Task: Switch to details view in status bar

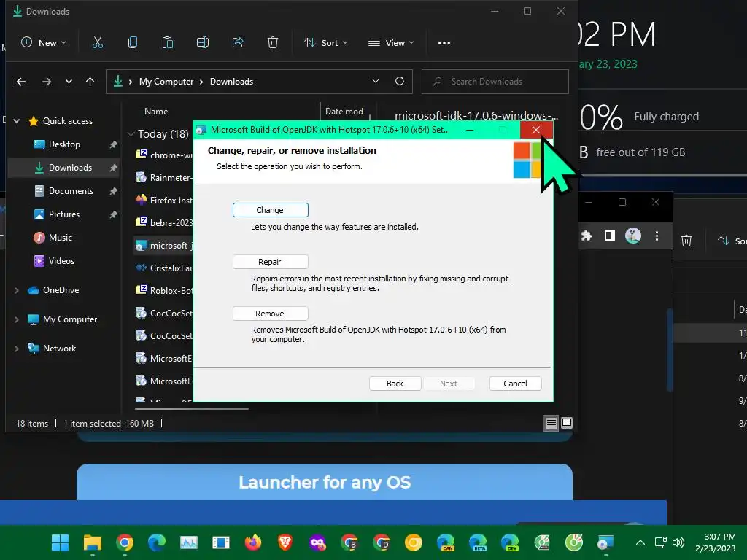Action: pos(551,424)
